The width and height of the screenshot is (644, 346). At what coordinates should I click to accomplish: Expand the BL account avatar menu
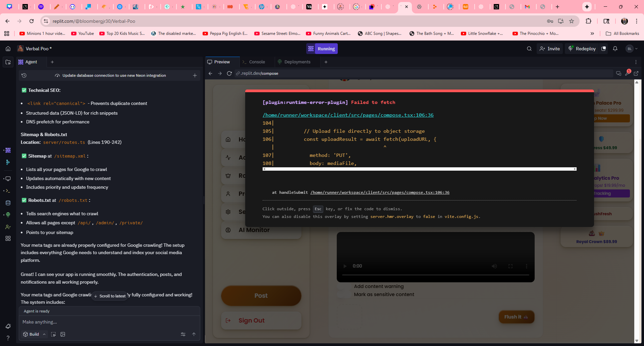[x=632, y=49]
